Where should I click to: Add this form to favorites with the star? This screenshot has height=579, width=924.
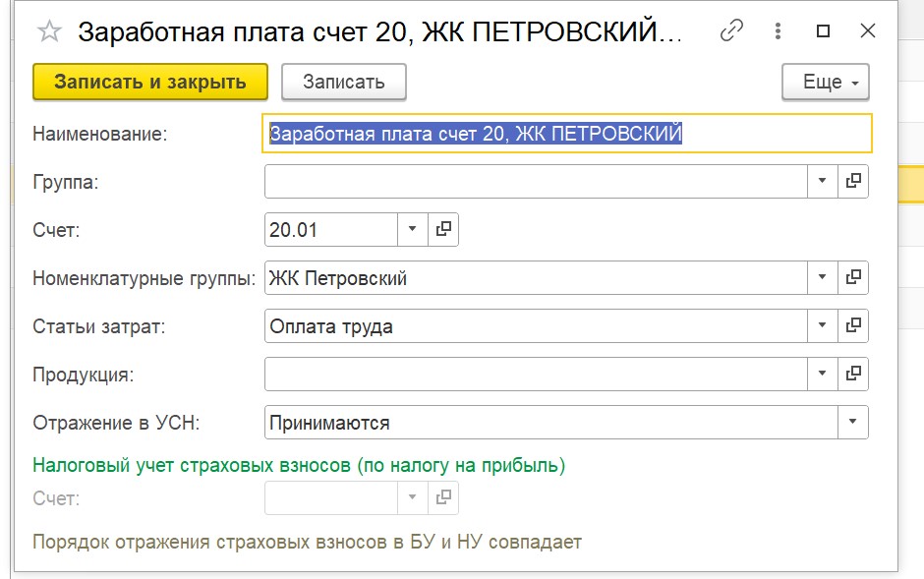point(49,31)
